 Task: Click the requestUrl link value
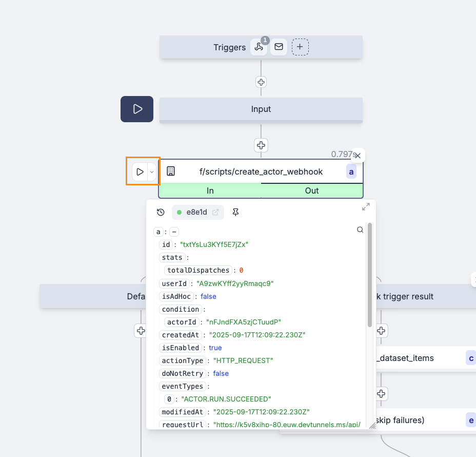tap(287, 425)
